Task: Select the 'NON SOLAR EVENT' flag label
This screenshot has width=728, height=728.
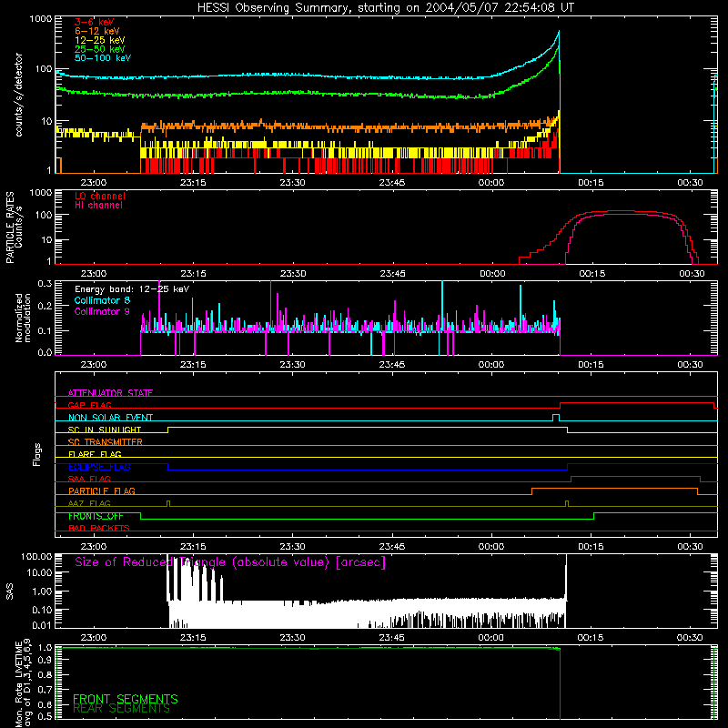Action: tap(110, 418)
